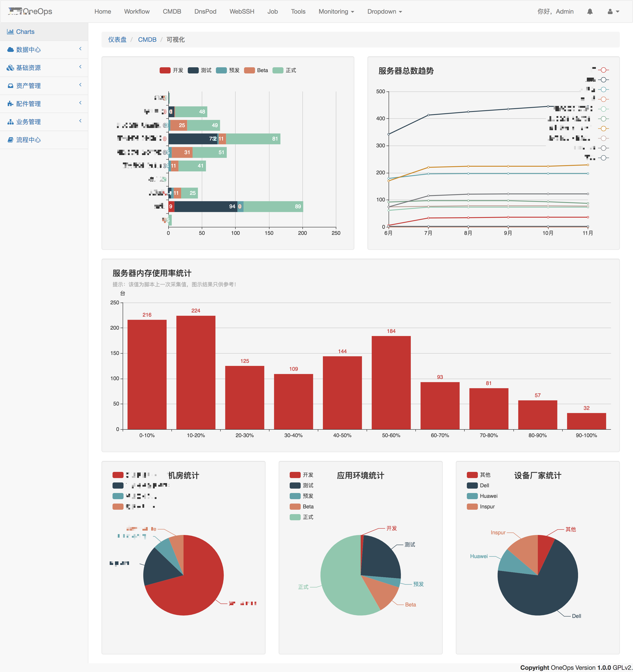Click the 可视化 breadcrumb text
The image size is (633, 672).
(176, 40)
